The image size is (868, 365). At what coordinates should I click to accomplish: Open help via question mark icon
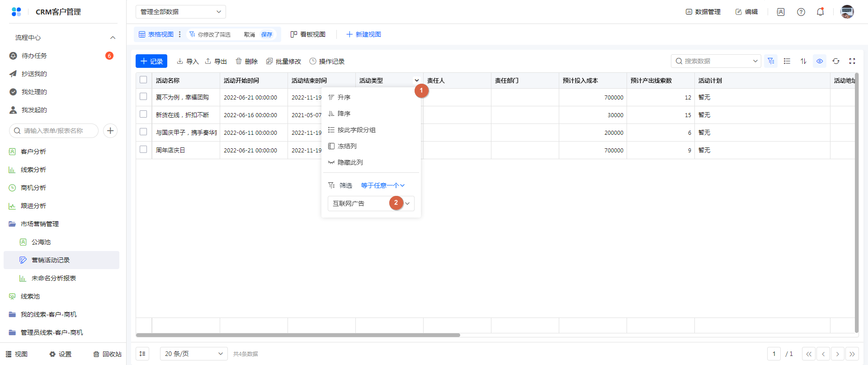801,12
